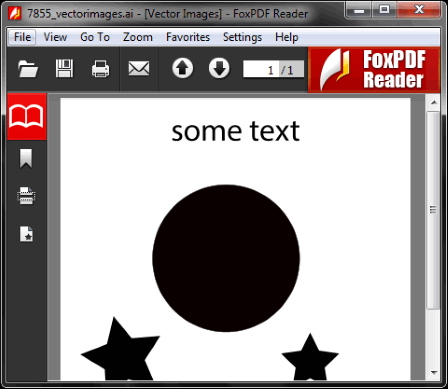Open the bookmark ribbon icon in sidebar
Screen dimensions: 448x389
pos(26,158)
